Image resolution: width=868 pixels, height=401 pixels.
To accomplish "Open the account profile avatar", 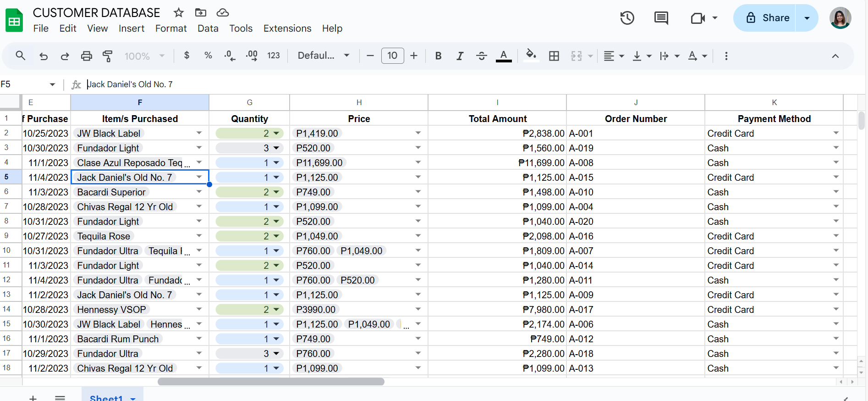I will coord(840,18).
